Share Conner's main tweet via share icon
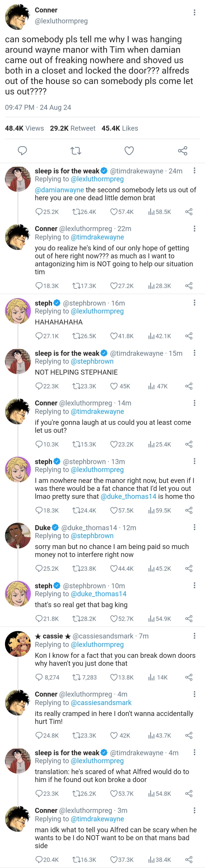 click(x=182, y=151)
